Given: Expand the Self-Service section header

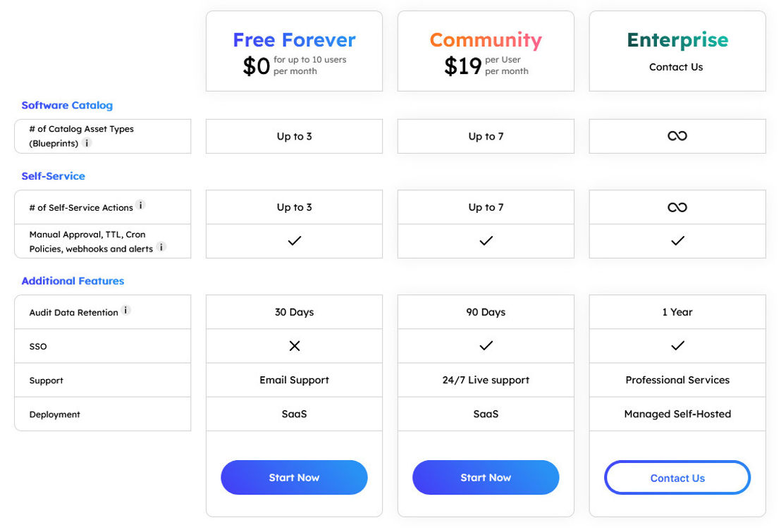Looking at the screenshot, I should (53, 175).
